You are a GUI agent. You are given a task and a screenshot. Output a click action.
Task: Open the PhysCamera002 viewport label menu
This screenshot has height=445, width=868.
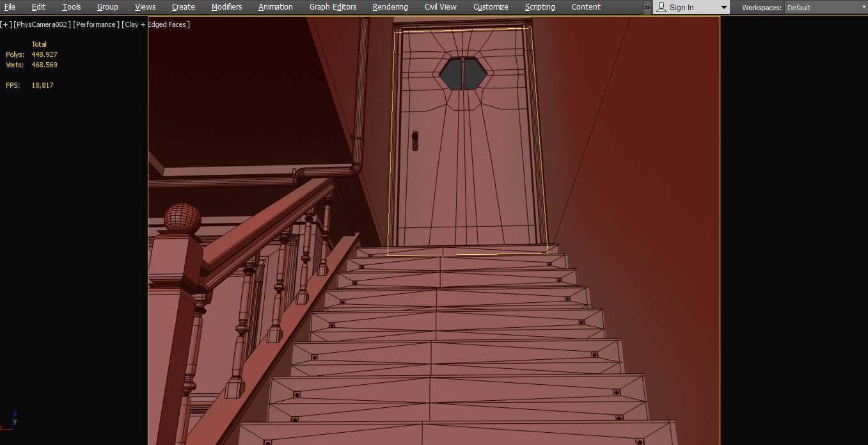pos(42,24)
